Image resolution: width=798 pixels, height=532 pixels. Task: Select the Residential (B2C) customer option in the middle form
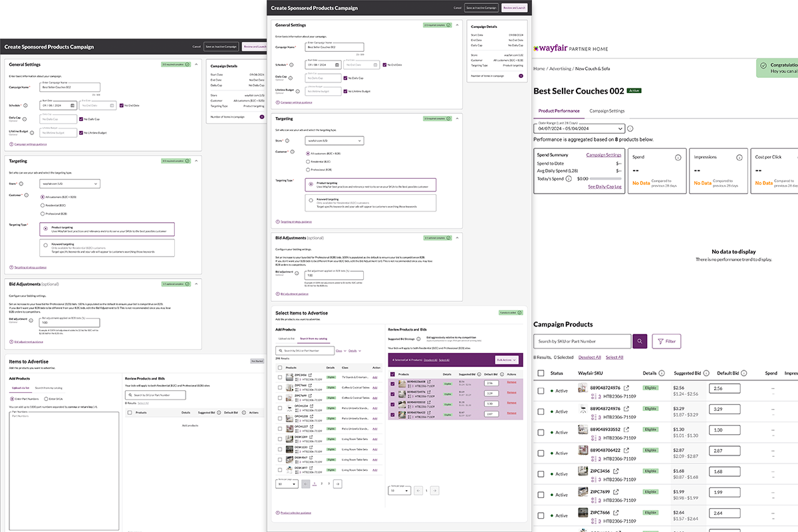tap(307, 161)
